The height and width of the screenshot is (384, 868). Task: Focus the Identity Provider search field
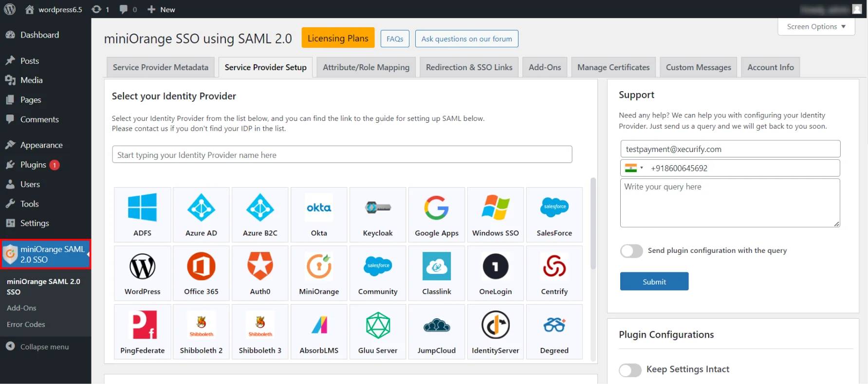(x=342, y=155)
